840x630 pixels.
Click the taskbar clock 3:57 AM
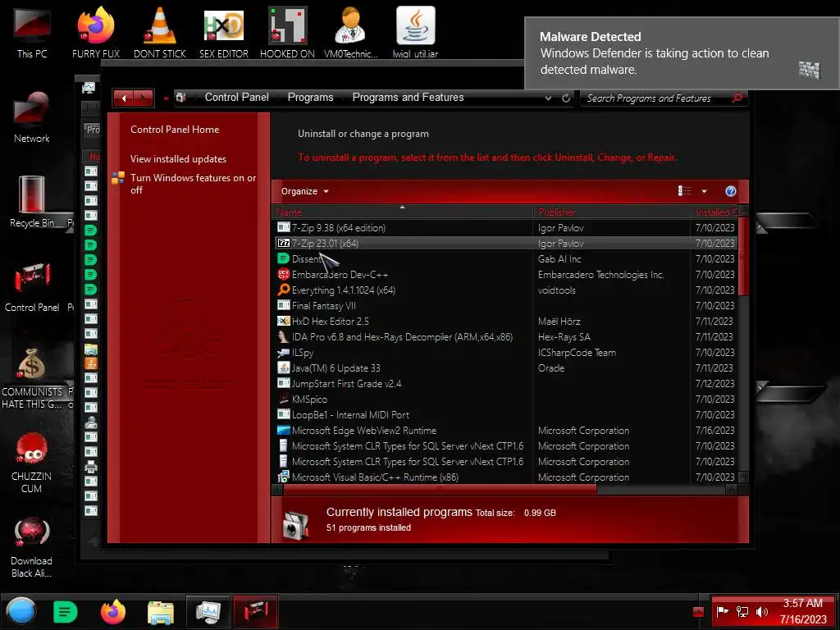pos(802,603)
